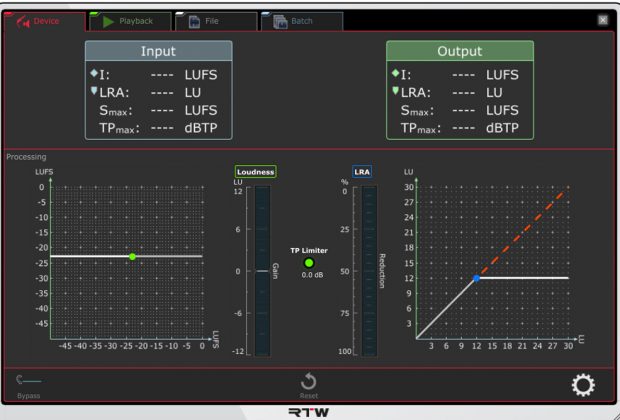Click the LRA label button

tap(362, 172)
